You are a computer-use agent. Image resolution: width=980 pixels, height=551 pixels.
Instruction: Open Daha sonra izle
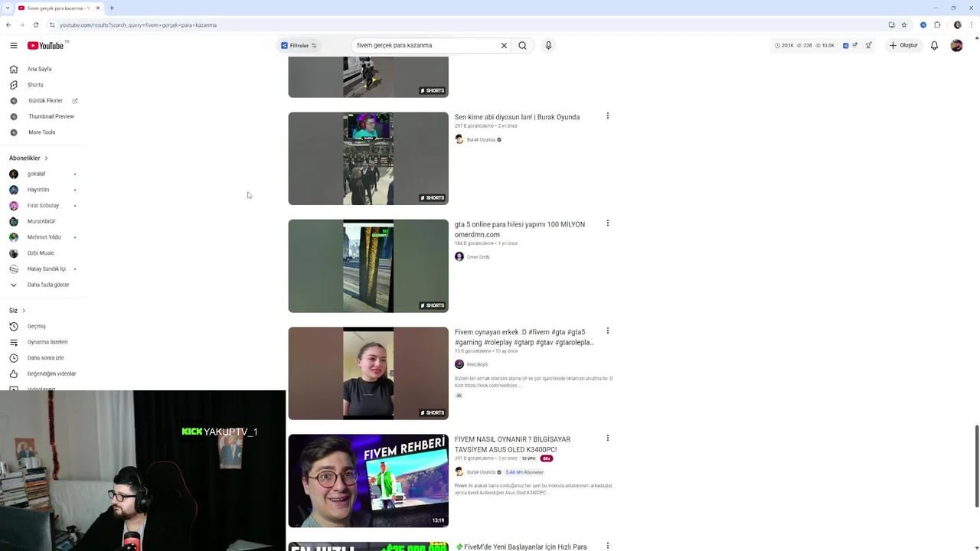(x=44, y=358)
